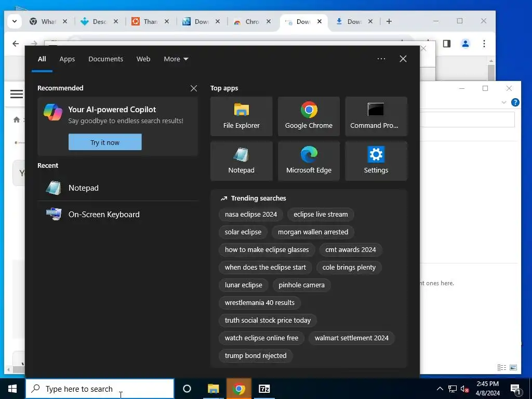This screenshot has width=532, height=399.
Task: Choose 'watch eclipse online free' chip
Action: pyautogui.click(x=261, y=338)
